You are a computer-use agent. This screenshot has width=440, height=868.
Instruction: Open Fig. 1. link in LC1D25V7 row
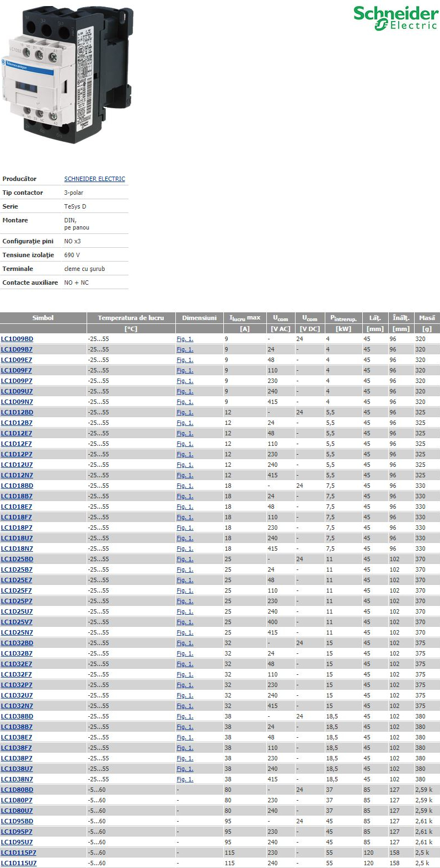pos(185,622)
